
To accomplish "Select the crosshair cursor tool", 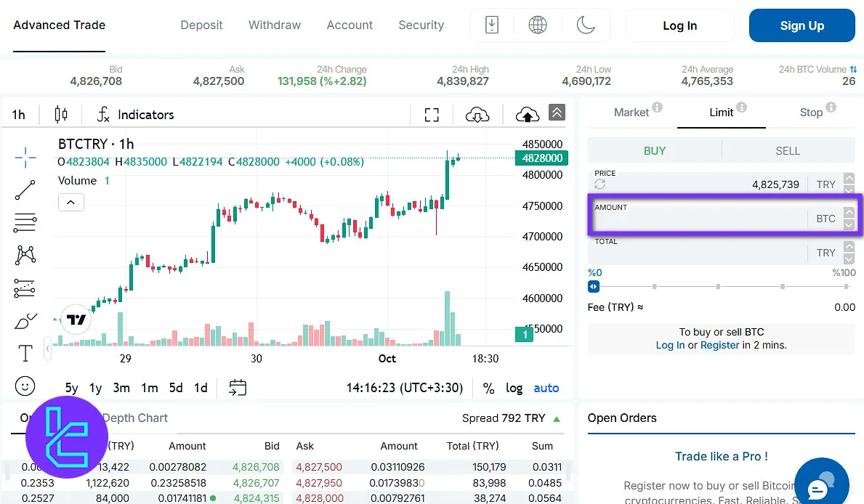I will click(x=24, y=157).
